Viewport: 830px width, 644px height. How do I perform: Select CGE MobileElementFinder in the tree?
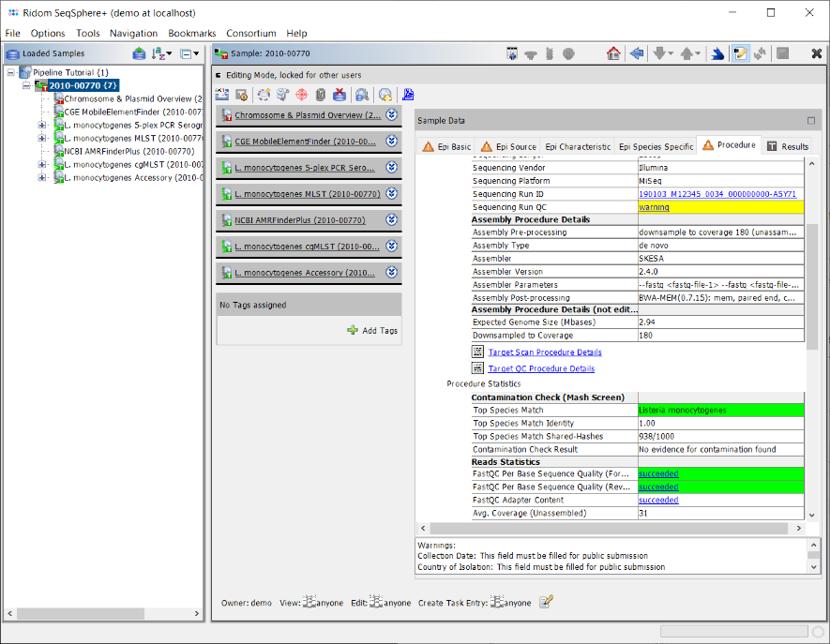coord(133,112)
